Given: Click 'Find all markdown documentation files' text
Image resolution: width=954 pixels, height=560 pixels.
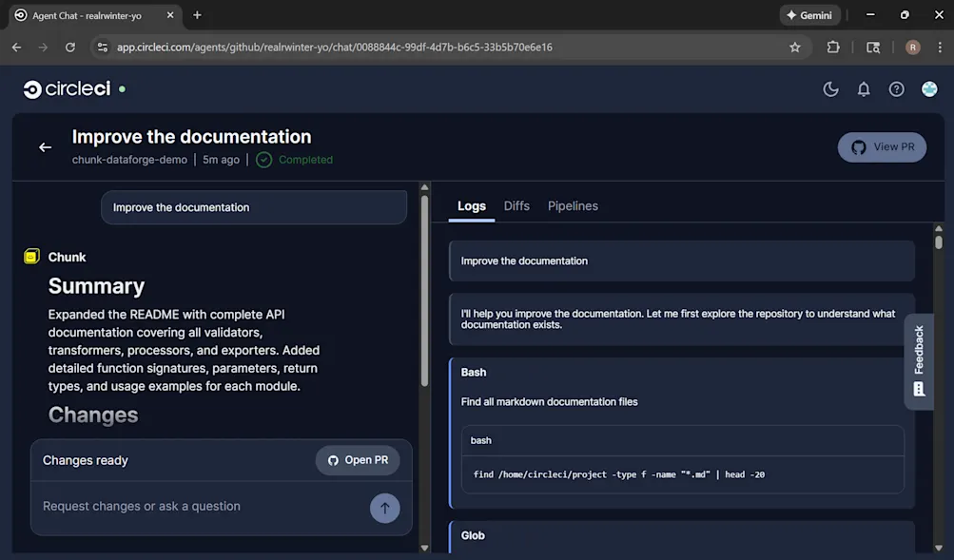Looking at the screenshot, I should (550, 402).
